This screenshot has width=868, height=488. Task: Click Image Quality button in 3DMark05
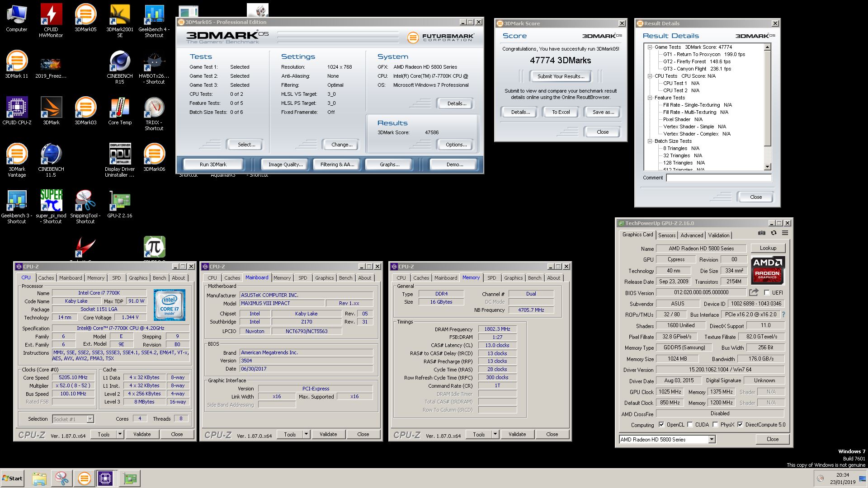pyautogui.click(x=285, y=164)
